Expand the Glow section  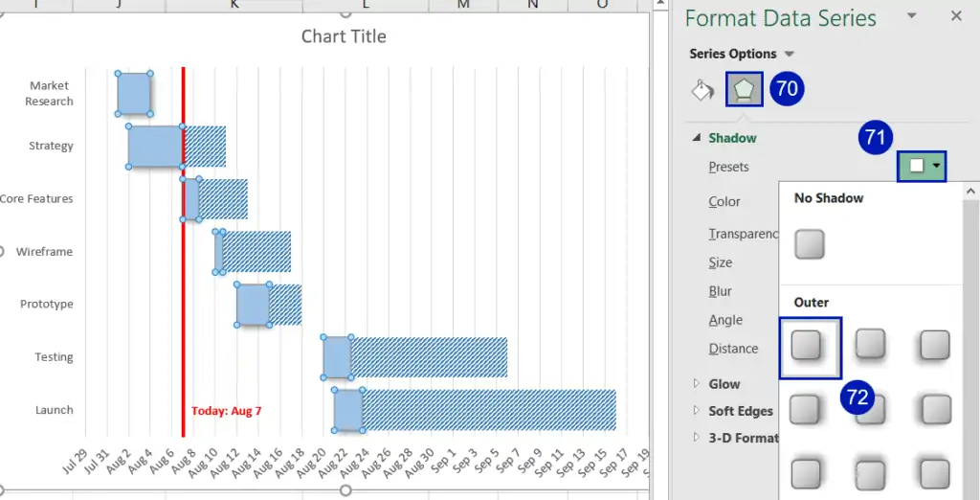pyautogui.click(x=696, y=384)
